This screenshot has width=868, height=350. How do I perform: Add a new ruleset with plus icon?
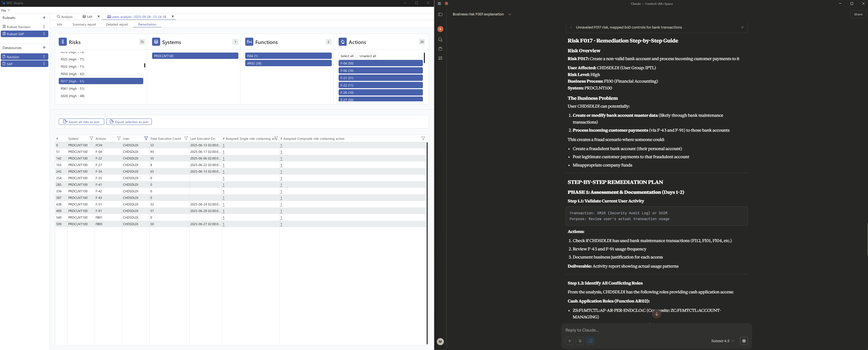pos(44,18)
